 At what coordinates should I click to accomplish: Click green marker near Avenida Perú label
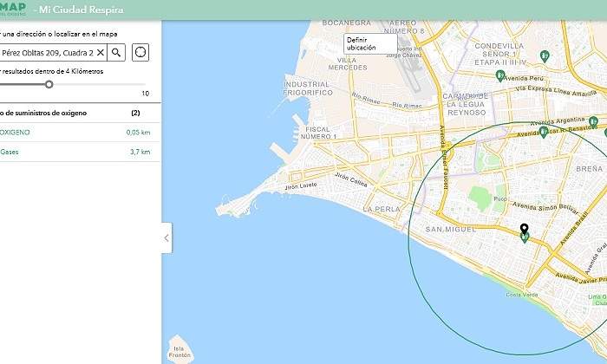[x=500, y=75]
